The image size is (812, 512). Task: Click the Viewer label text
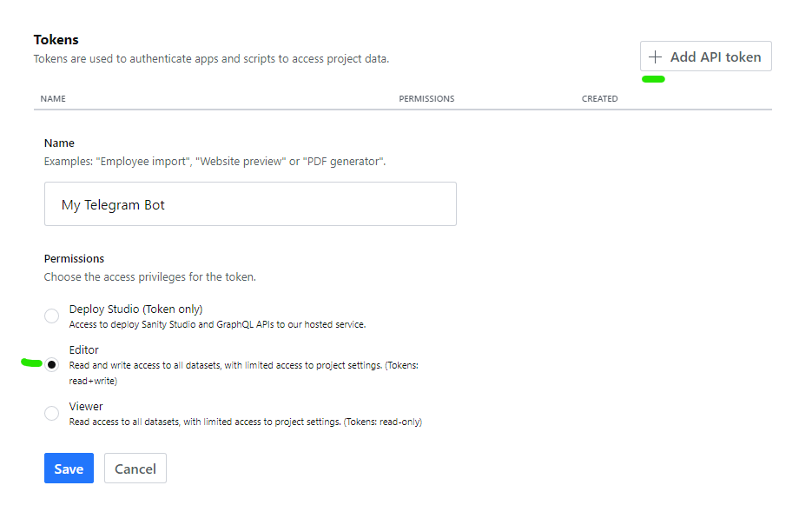pyautogui.click(x=85, y=406)
